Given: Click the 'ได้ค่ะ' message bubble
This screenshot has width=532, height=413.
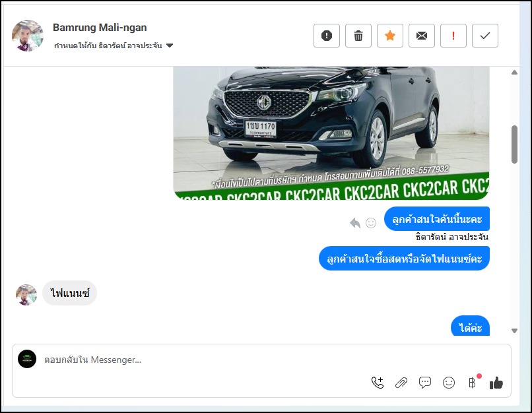Looking at the screenshot, I should pos(470,326).
